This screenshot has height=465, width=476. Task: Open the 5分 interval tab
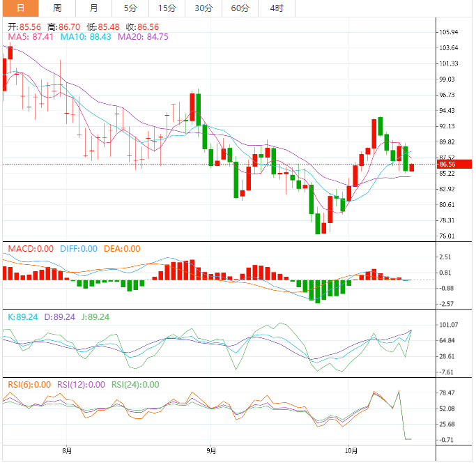coord(130,8)
